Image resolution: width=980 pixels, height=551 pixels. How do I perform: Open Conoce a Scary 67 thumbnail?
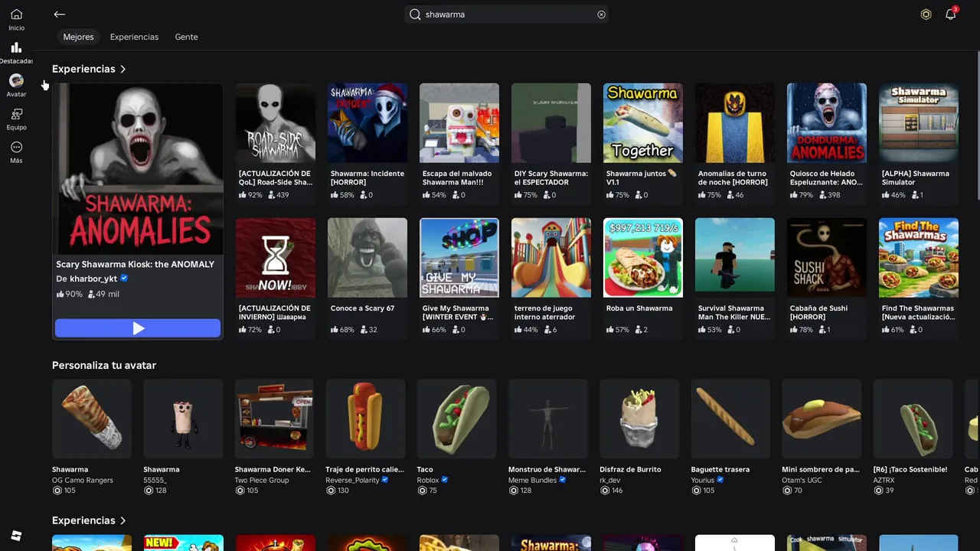367,258
